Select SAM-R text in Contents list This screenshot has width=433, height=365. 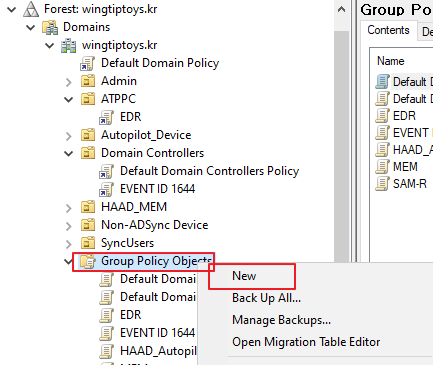pyautogui.click(x=410, y=184)
